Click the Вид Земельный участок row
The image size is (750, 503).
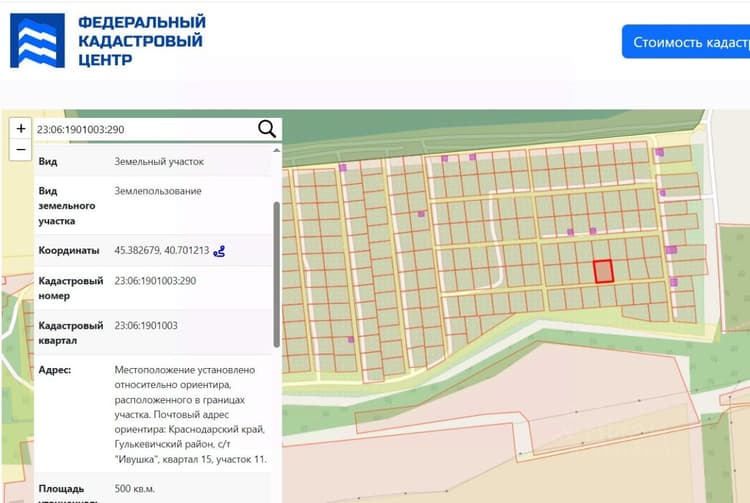[153, 162]
